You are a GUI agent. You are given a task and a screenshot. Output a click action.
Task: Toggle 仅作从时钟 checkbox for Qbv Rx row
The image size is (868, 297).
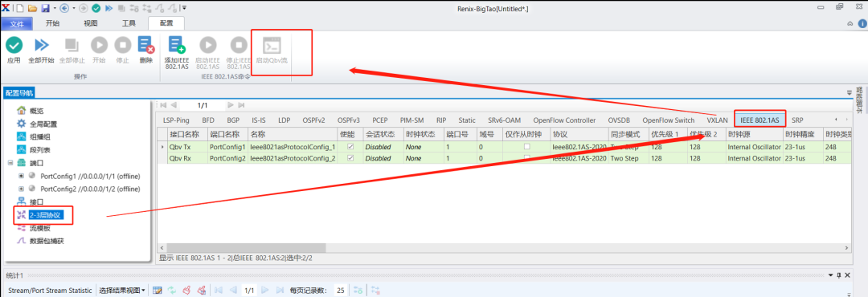coord(526,158)
